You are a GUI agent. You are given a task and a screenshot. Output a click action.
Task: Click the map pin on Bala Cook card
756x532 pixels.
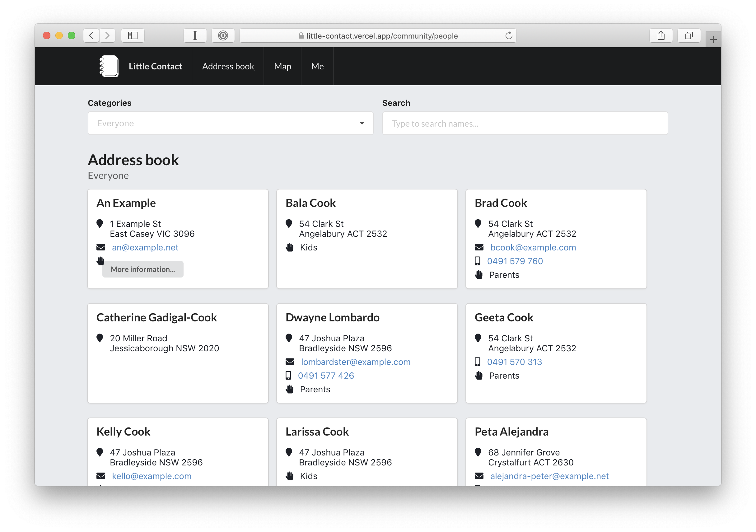click(289, 224)
